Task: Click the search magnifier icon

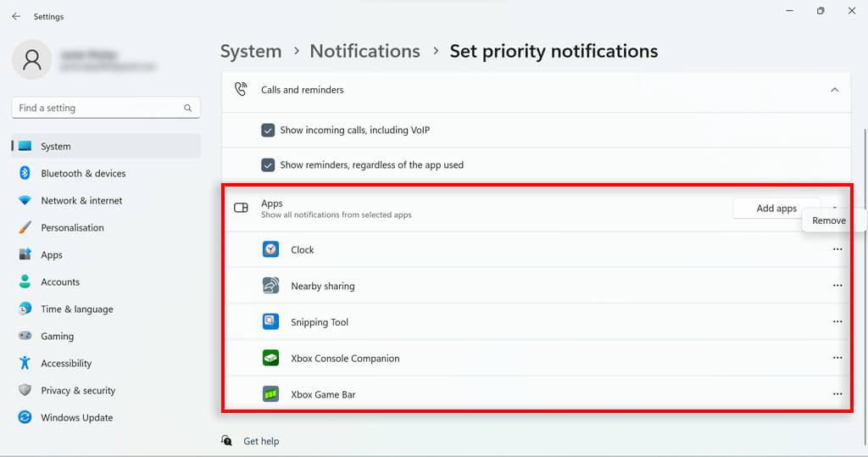Action: click(x=188, y=108)
